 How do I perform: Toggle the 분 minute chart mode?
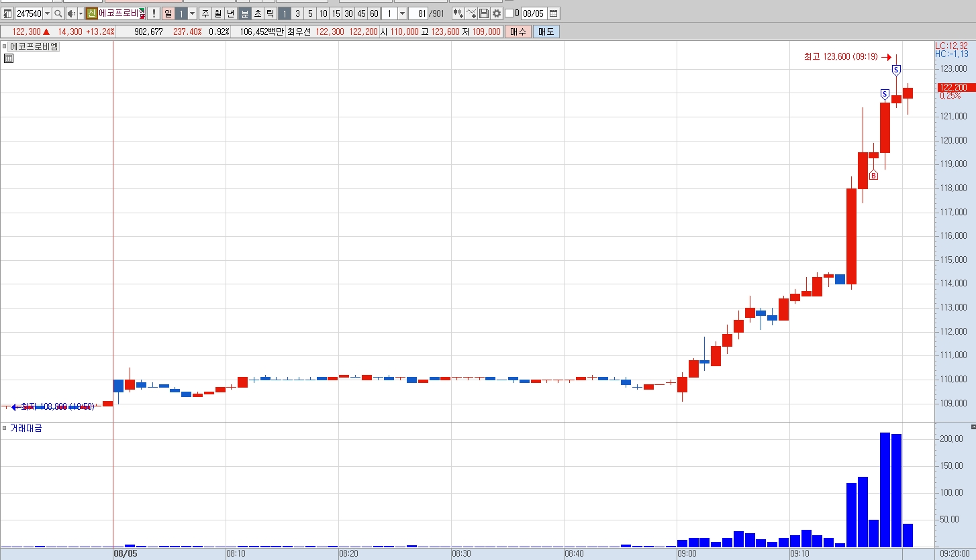[x=245, y=13]
